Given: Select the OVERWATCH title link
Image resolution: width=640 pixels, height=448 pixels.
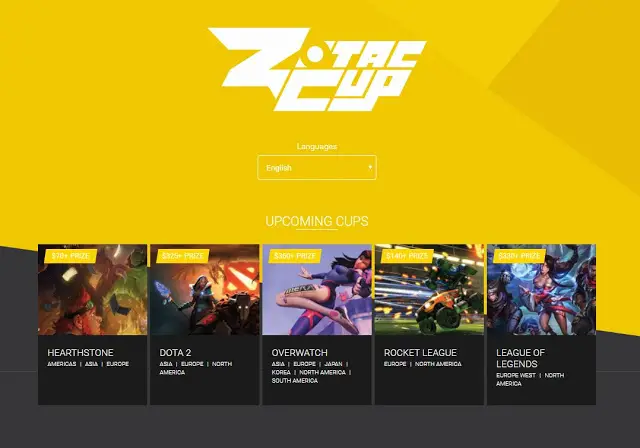Looking at the screenshot, I should coord(300,353).
